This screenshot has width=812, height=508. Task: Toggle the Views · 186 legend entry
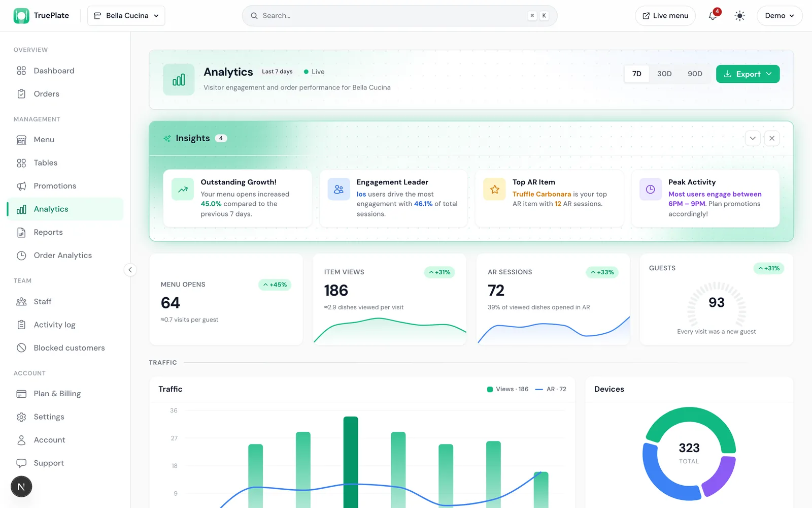pos(507,389)
